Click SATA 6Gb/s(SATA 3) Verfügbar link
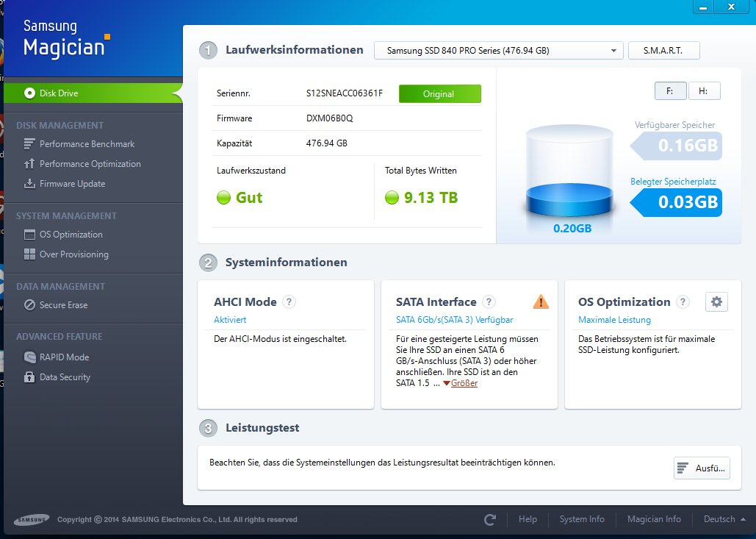The width and height of the screenshot is (756, 539). (454, 319)
